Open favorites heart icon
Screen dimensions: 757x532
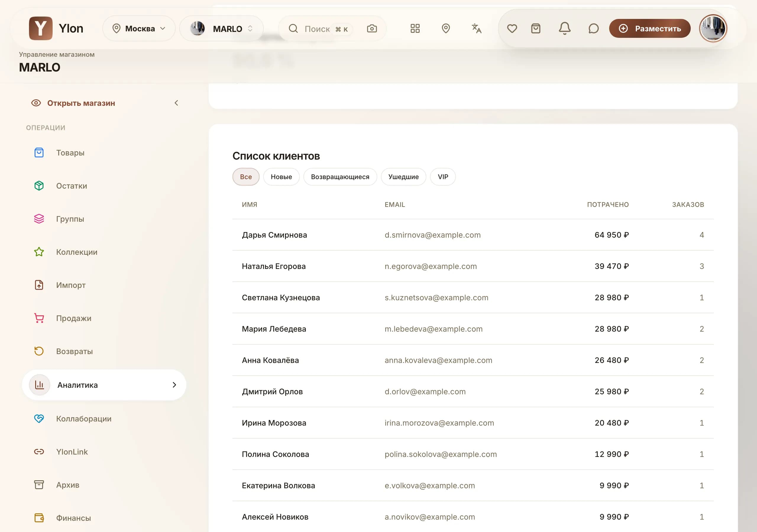point(512,29)
